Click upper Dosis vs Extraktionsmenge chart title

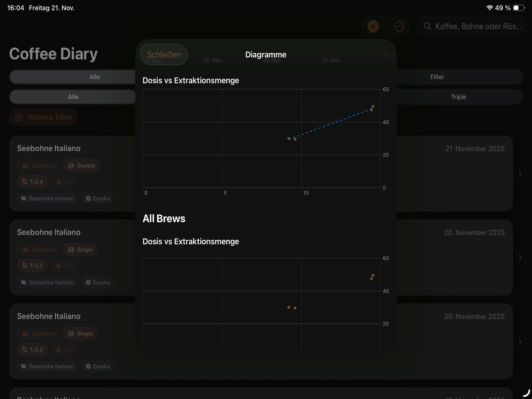coord(191,80)
